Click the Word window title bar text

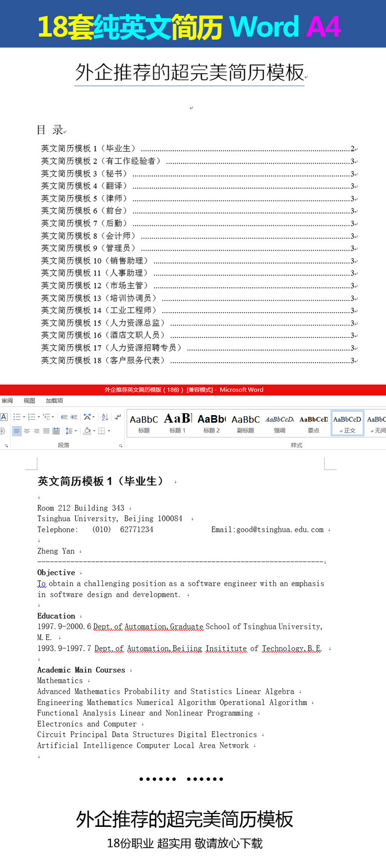(184, 389)
